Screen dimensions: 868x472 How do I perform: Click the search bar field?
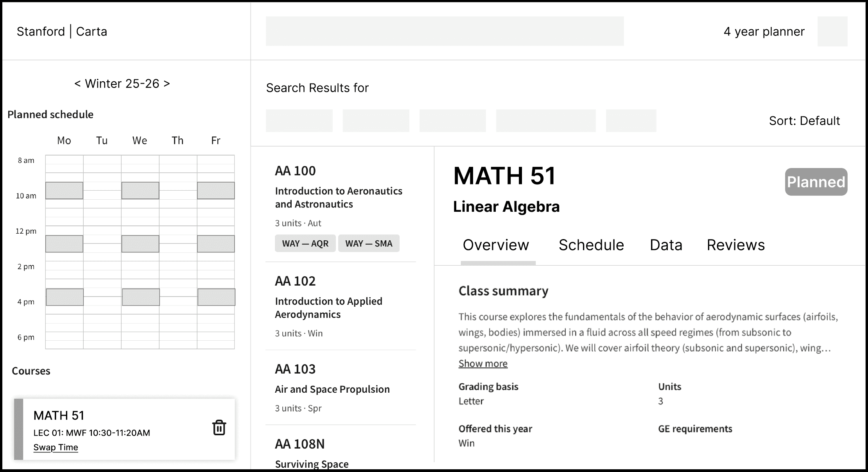click(445, 31)
